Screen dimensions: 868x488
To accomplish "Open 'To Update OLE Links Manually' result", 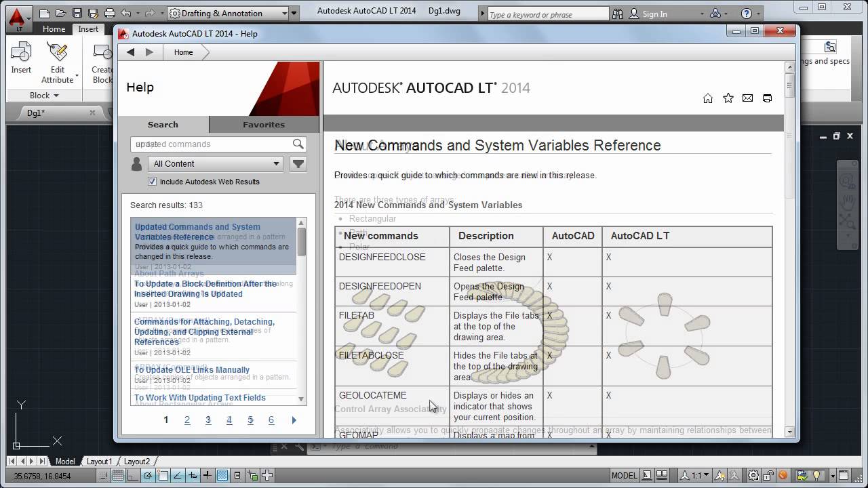I will tap(192, 370).
